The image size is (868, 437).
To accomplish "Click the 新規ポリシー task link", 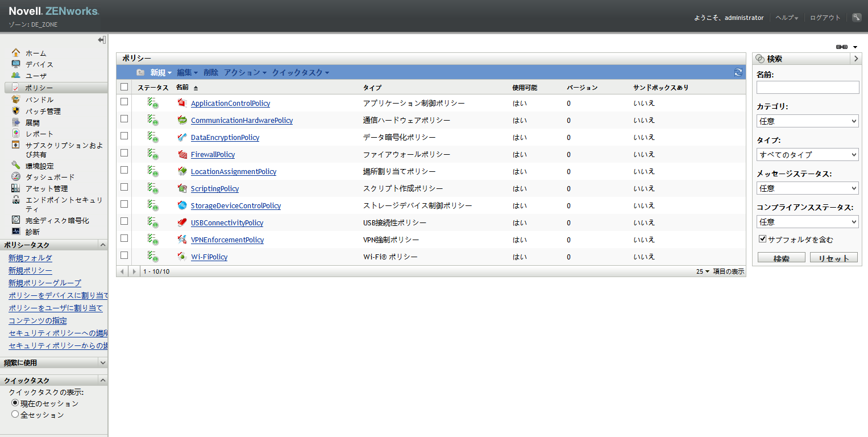I will 30,270.
